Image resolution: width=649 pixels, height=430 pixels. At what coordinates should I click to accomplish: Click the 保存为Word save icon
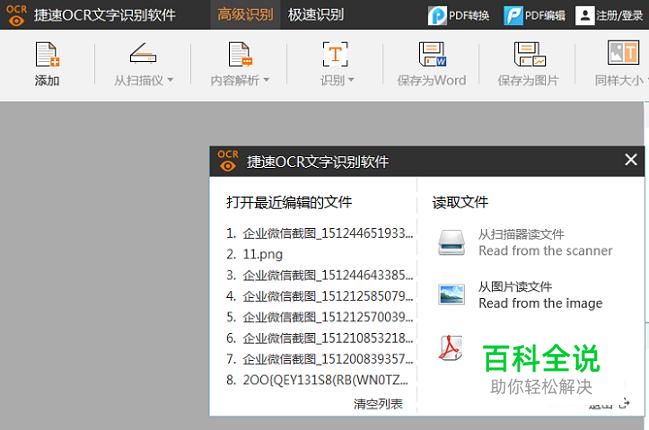click(432, 54)
